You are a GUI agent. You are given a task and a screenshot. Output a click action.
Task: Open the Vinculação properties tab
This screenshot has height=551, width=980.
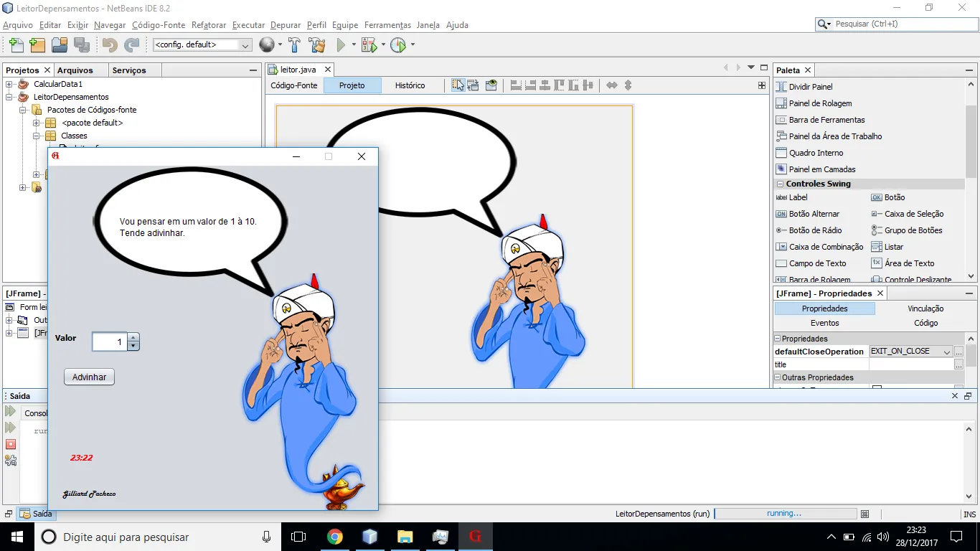925,309
